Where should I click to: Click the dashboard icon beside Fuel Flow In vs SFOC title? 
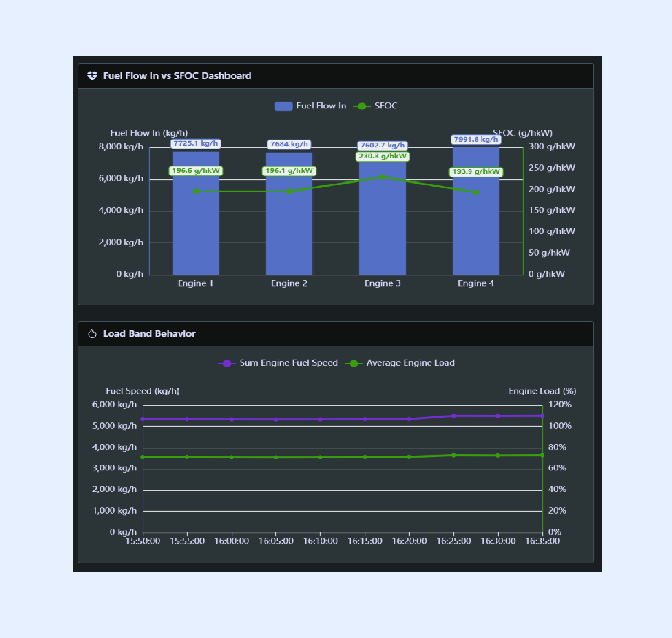93,75
